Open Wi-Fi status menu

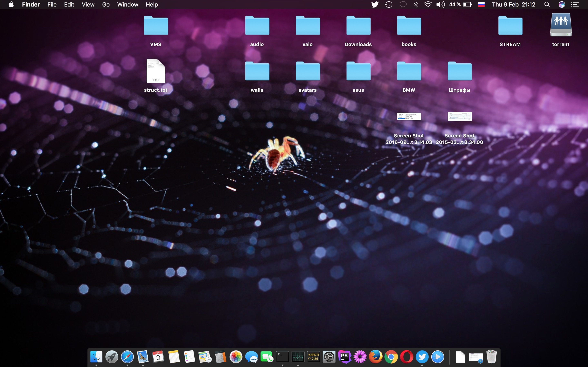[428, 4]
